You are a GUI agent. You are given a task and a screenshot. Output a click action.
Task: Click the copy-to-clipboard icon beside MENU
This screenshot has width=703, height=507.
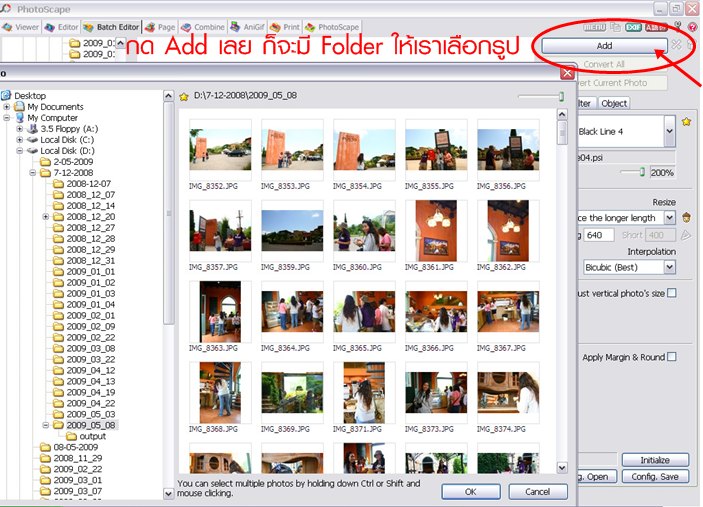point(616,27)
